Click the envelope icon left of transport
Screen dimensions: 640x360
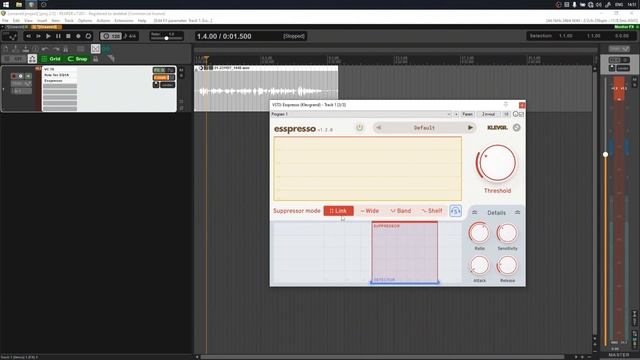pos(10,36)
